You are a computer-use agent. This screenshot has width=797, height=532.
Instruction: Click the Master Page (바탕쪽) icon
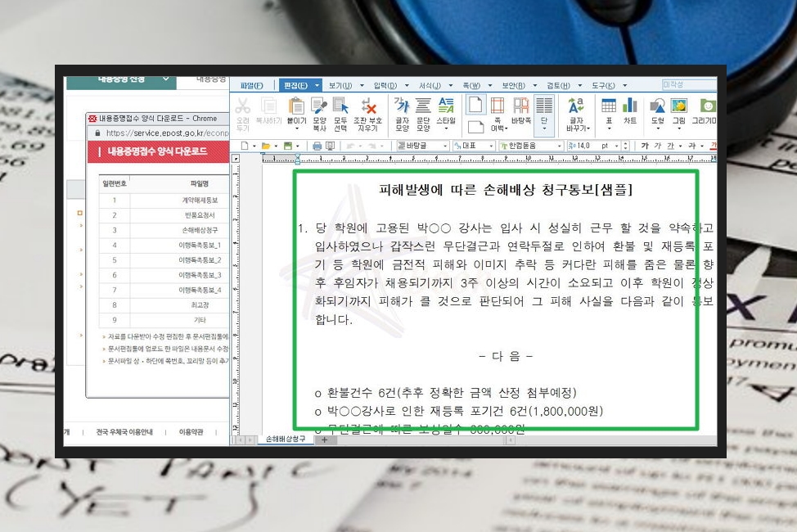pos(521,106)
